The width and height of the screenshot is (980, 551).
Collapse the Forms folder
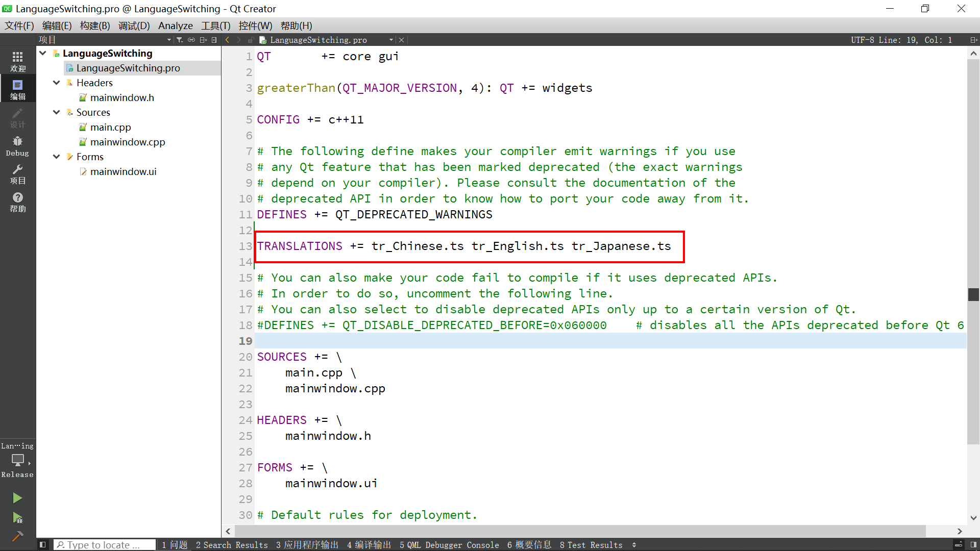coord(57,157)
